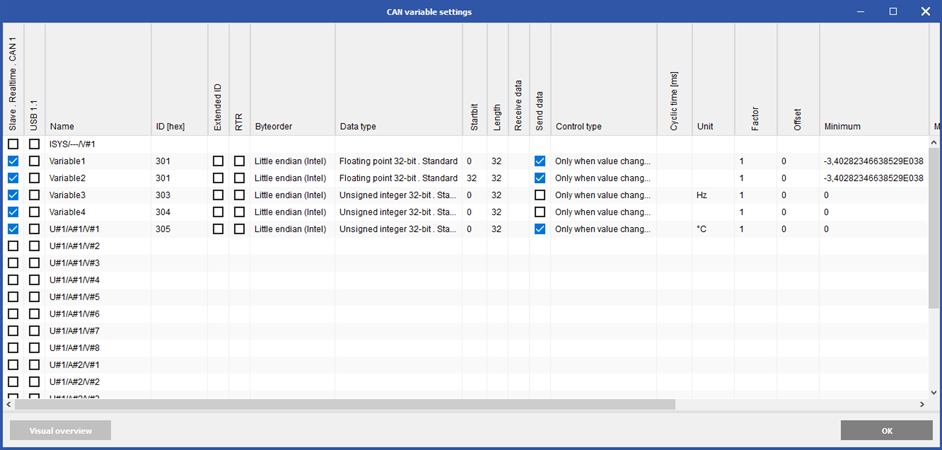The width and height of the screenshot is (942, 450).
Task: Click the Visual overview button
Action: coord(60,431)
